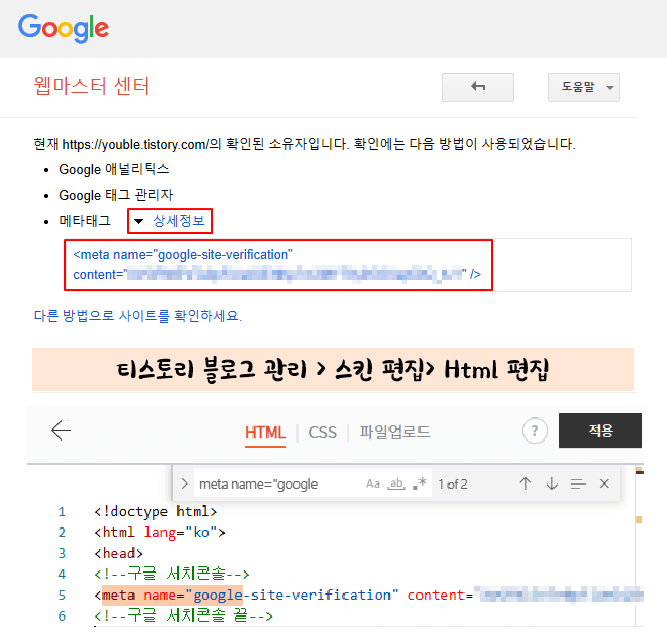Click the 상세정보 link
Image resolution: width=667 pixels, height=633 pixels.
(179, 221)
